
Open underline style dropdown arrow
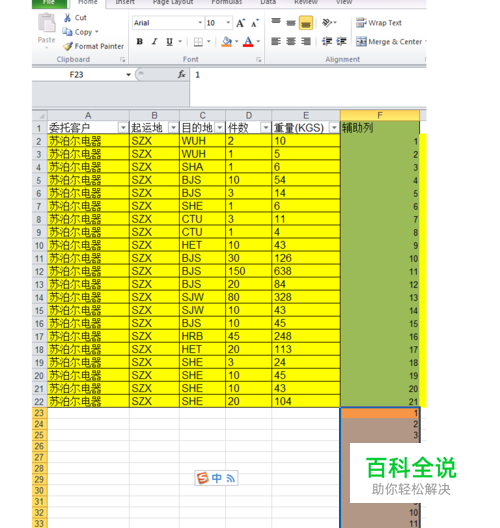180,42
